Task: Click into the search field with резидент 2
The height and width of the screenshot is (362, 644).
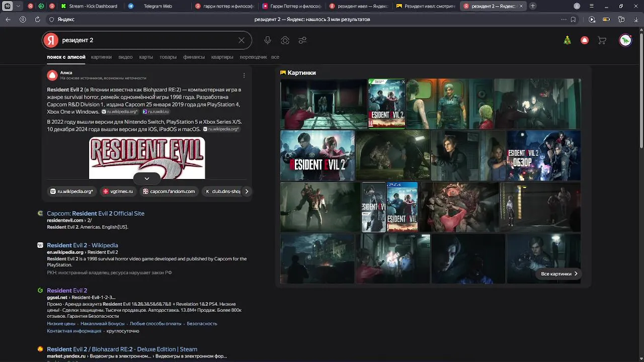Action: click(147, 40)
